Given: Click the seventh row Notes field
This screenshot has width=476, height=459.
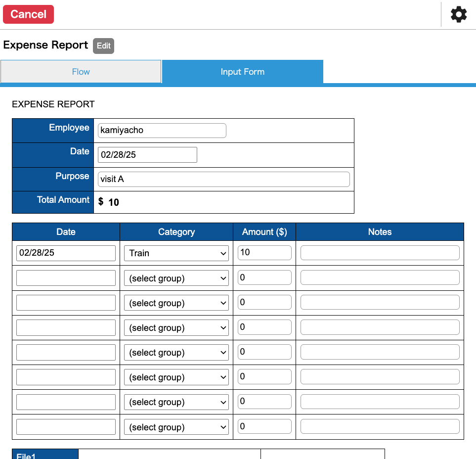Looking at the screenshot, I should click(380, 401).
